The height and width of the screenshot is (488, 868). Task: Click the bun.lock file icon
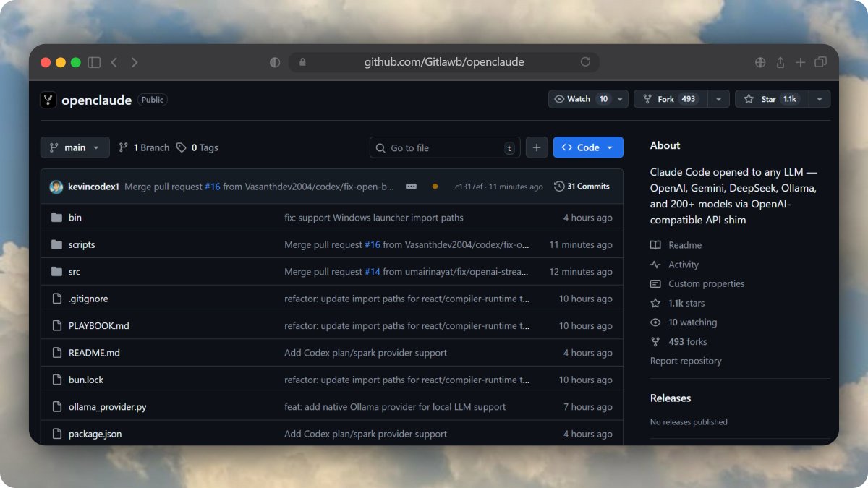coord(57,380)
